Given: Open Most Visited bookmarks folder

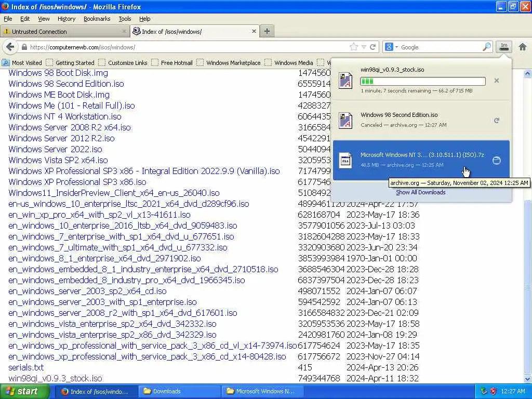Looking at the screenshot, I should [x=22, y=63].
